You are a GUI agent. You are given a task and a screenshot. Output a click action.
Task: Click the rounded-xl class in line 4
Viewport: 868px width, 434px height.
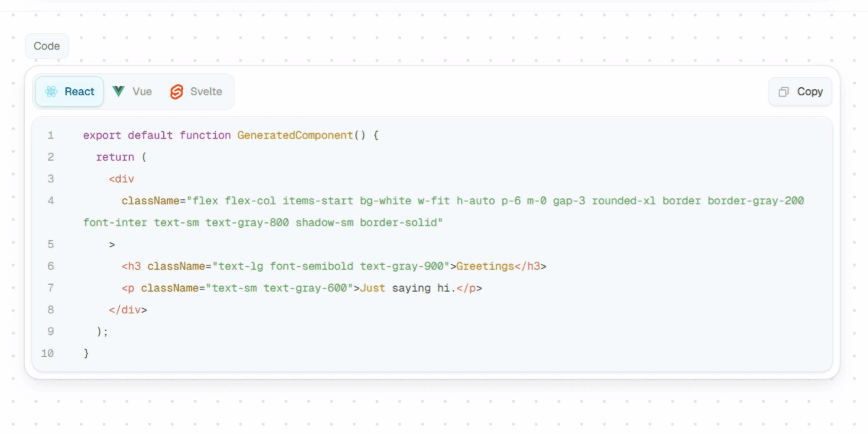623,201
